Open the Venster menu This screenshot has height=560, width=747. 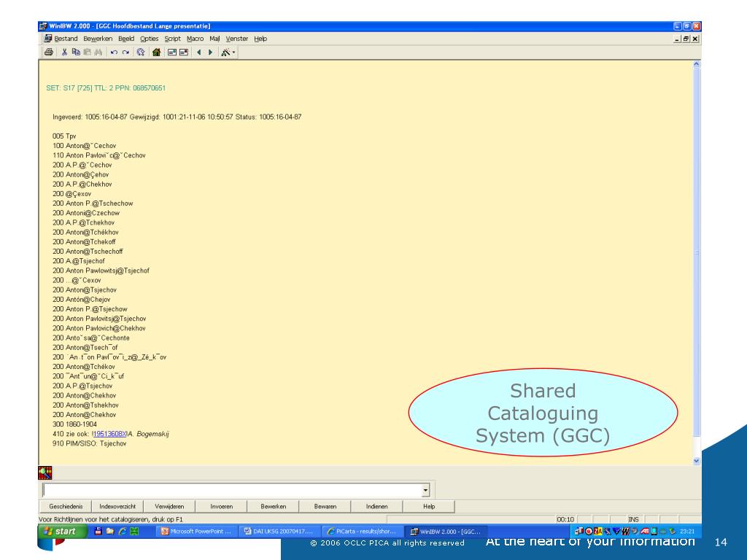click(x=237, y=39)
